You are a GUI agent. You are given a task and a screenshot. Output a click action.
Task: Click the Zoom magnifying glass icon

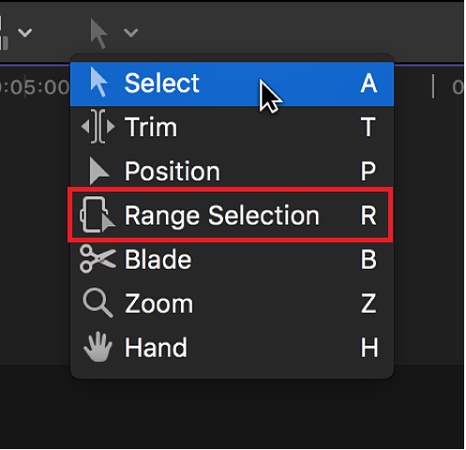tap(97, 303)
